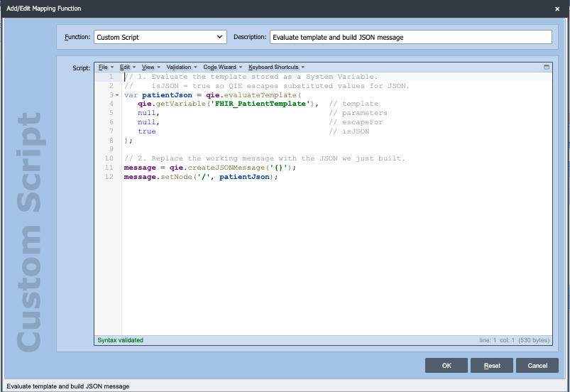Open the Function dropdown showing Custom Script
This screenshot has height=392, width=570.
tap(160, 37)
